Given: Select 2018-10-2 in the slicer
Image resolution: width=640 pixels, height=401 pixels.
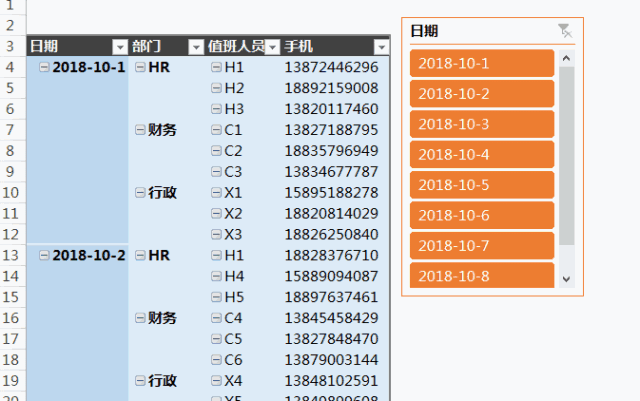Looking at the screenshot, I should pos(482,94).
